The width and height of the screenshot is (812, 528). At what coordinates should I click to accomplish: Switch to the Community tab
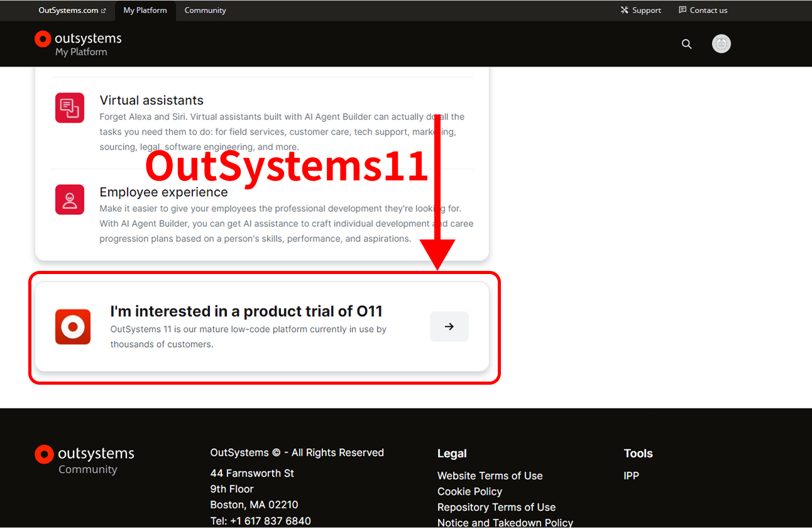click(x=205, y=11)
